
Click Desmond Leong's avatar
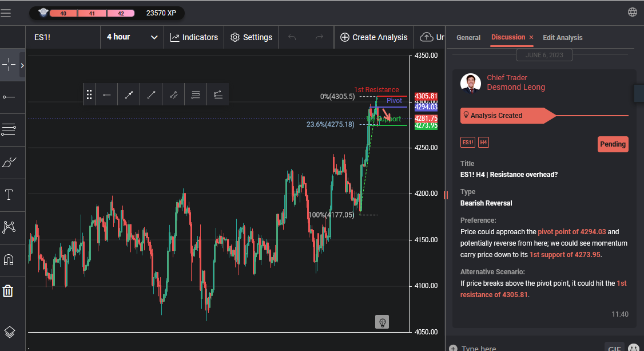(x=471, y=84)
